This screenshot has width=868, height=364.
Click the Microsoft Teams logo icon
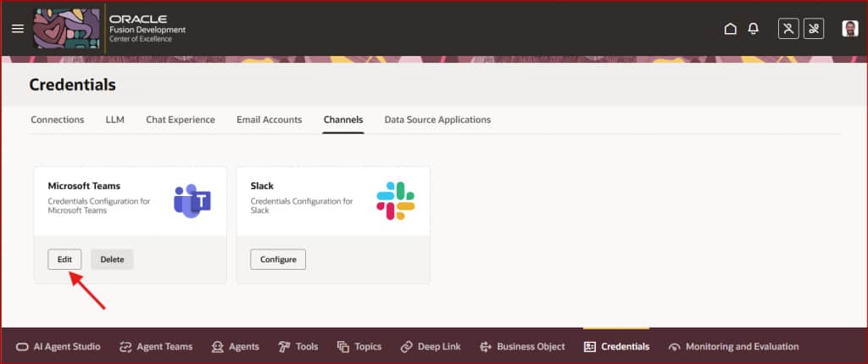(x=192, y=200)
